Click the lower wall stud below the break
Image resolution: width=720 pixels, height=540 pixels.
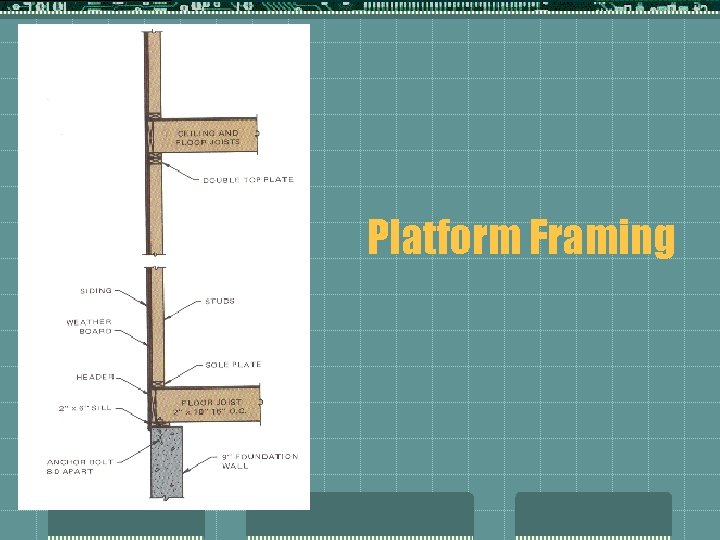pos(156,325)
